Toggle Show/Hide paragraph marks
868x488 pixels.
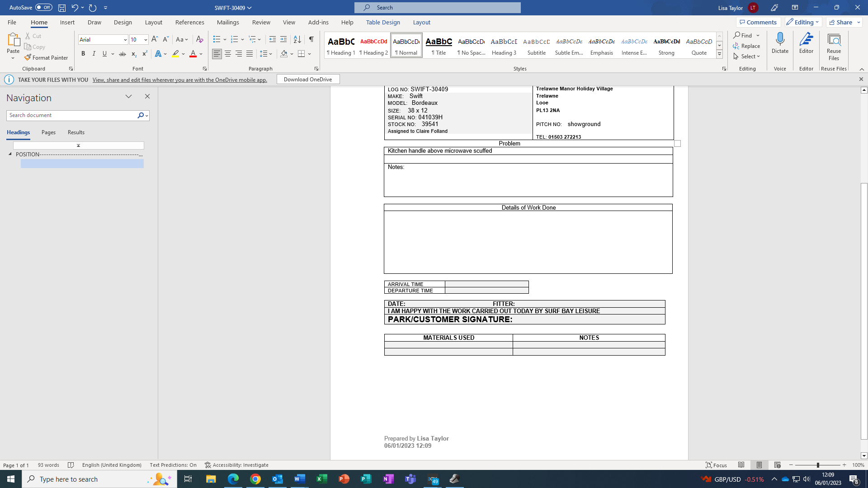pos(311,39)
